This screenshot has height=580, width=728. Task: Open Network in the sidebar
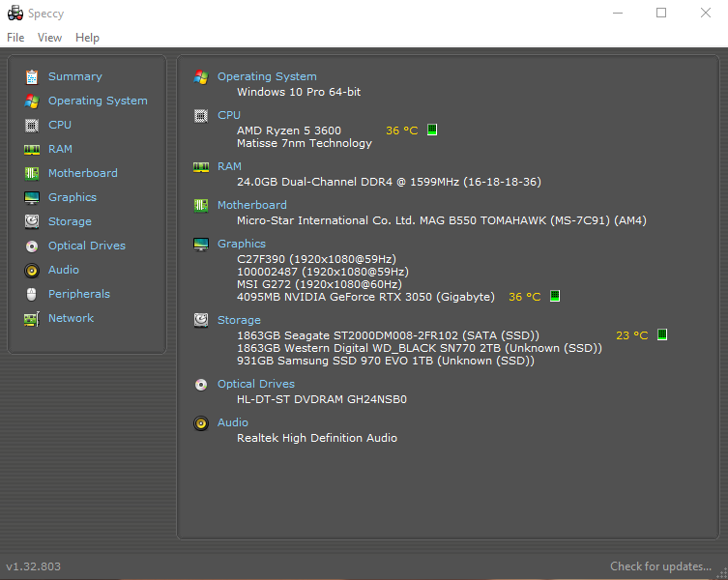point(71,318)
